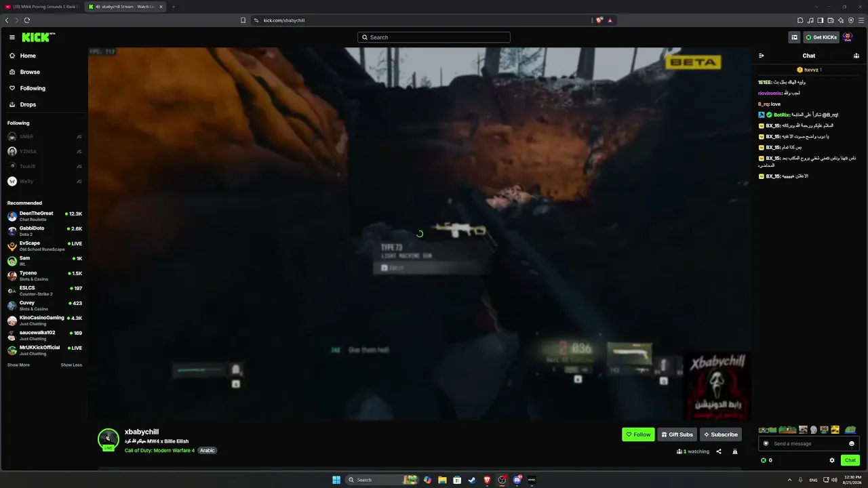868x488 pixels.
Task: Open Tyceno recommended channel
Action: tap(45, 276)
